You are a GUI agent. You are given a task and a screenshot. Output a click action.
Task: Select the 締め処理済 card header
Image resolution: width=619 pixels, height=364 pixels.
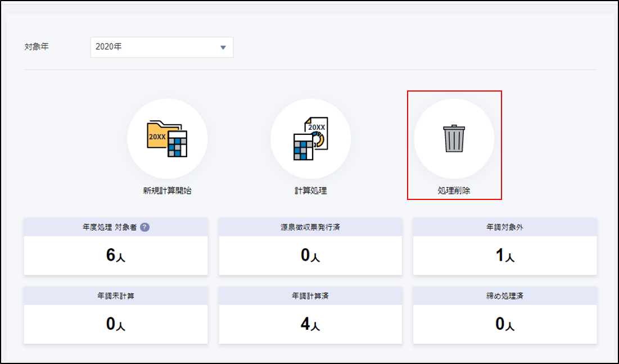point(505,296)
